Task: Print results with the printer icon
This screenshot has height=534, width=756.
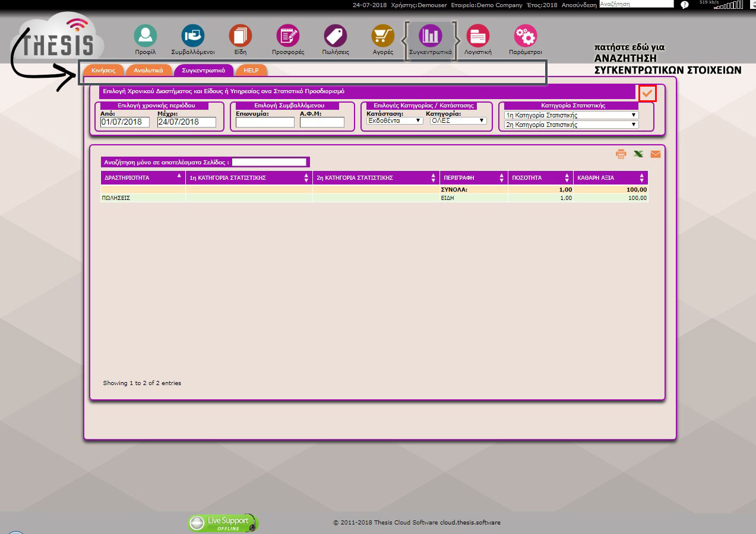Action: click(621, 154)
